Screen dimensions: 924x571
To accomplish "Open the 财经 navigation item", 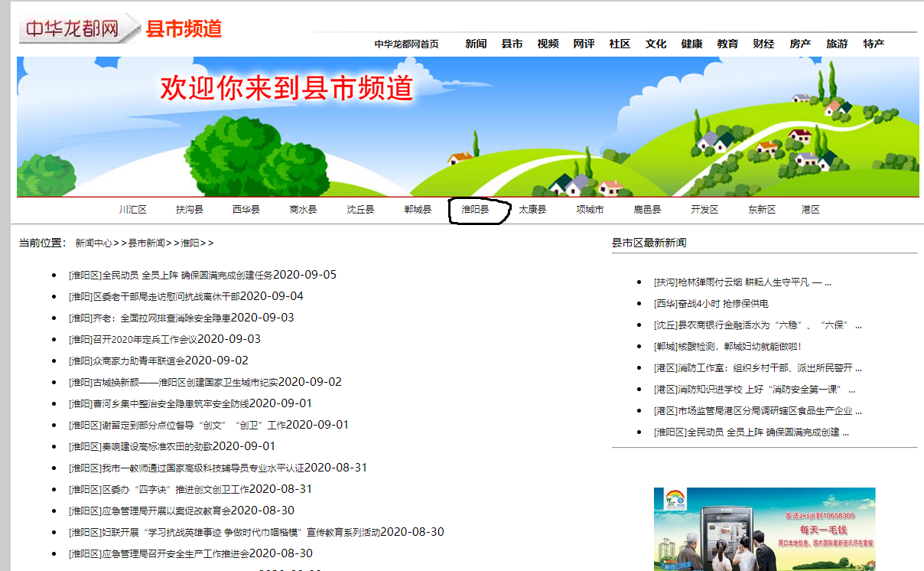I will coord(763,44).
